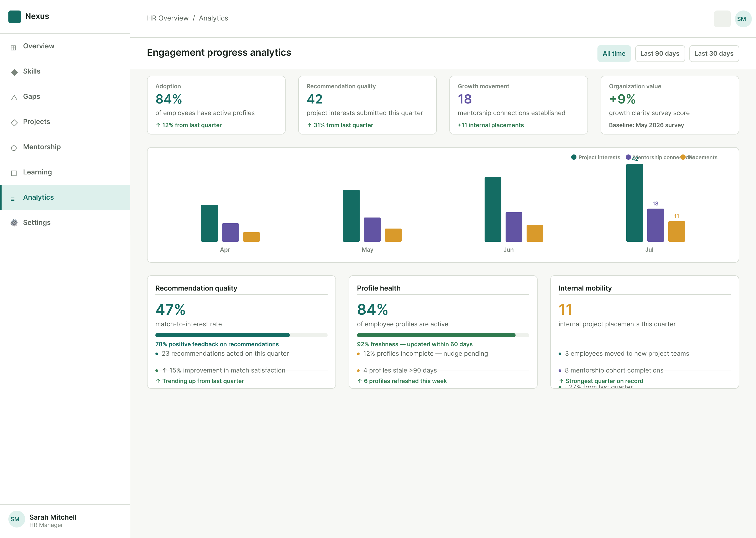This screenshot has width=756, height=538.
Task: Click the Nexus logo square
Action: (14, 17)
